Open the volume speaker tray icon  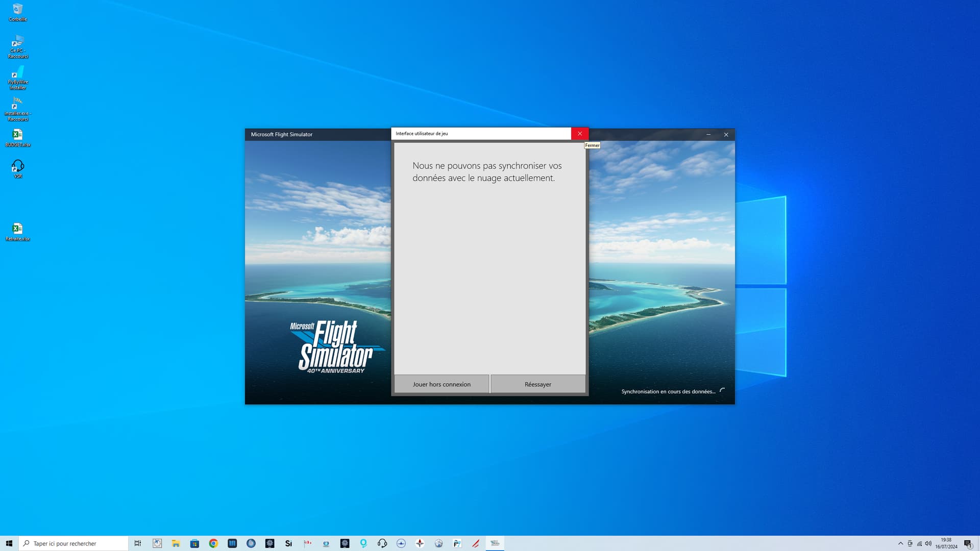click(928, 543)
